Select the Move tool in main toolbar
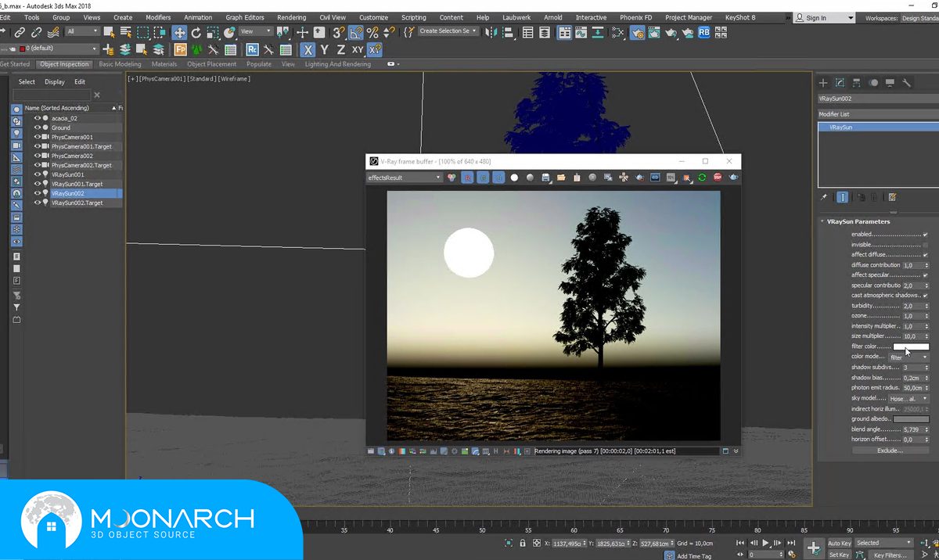Image resolution: width=939 pixels, height=560 pixels. tap(179, 32)
